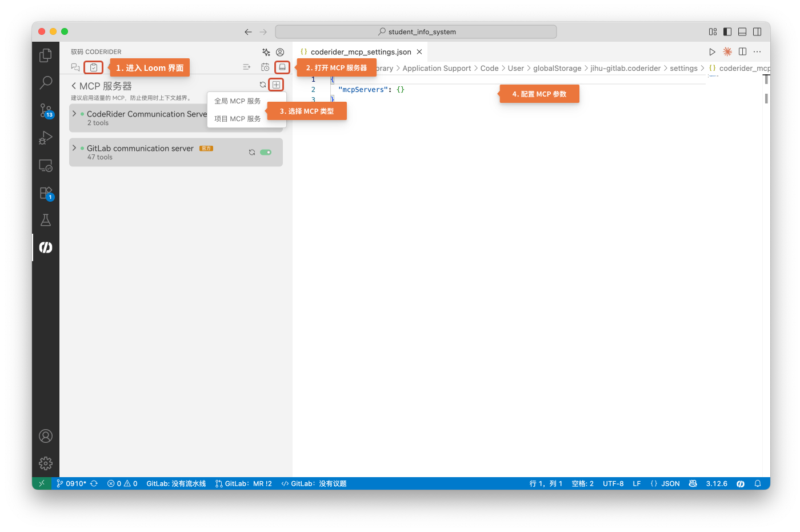
Task: Synchronize changes via status bar sync icon
Action: point(94,483)
